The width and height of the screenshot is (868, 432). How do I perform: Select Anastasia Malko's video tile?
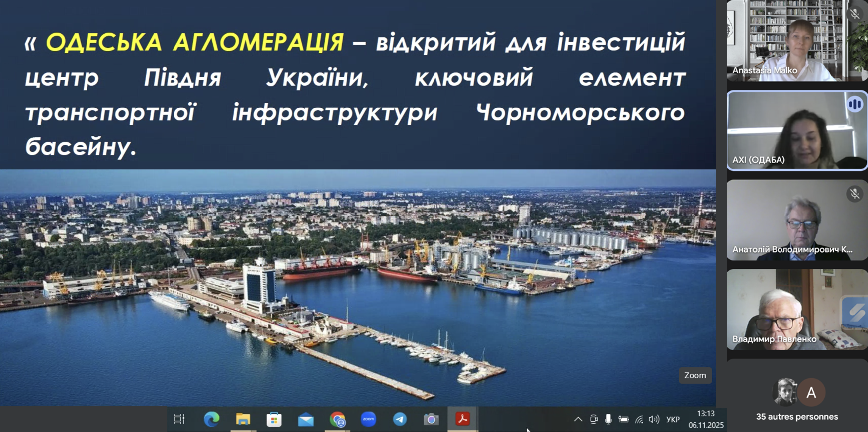(x=796, y=41)
